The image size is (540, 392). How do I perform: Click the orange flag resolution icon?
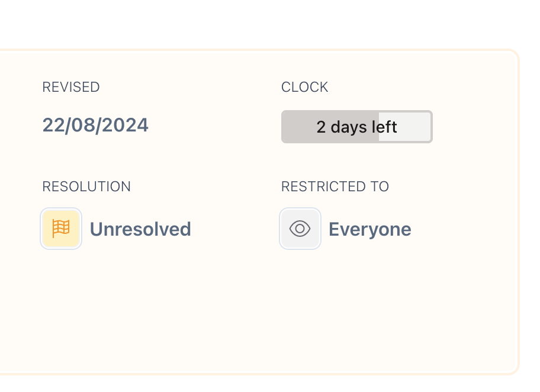point(61,229)
